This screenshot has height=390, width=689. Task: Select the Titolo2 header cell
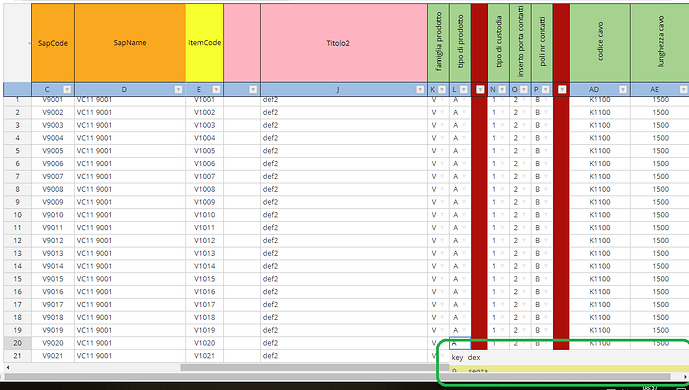click(344, 43)
